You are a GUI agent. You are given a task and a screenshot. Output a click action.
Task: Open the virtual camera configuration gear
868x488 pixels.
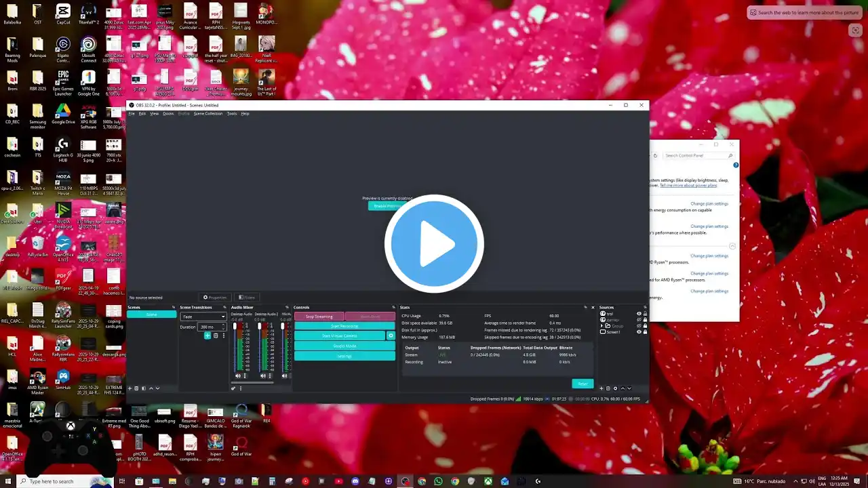391,335
